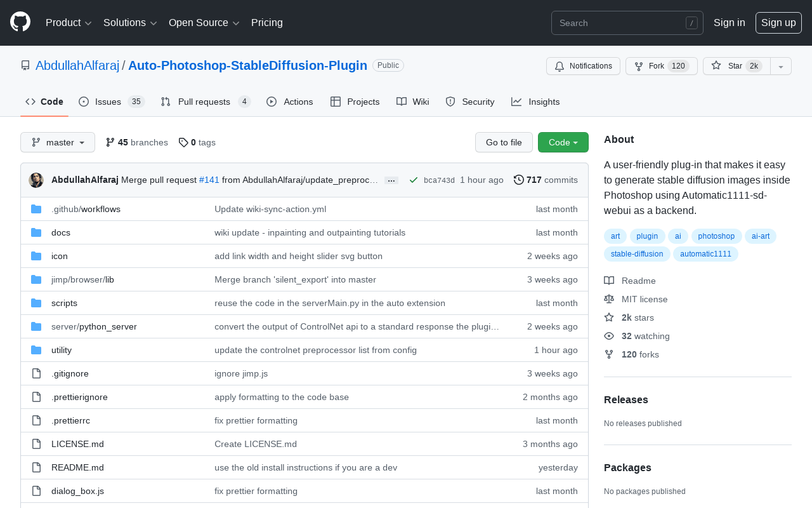Open the jimp/browser/lib folder
The width and height of the screenshot is (812, 508).
pyautogui.click(x=82, y=279)
